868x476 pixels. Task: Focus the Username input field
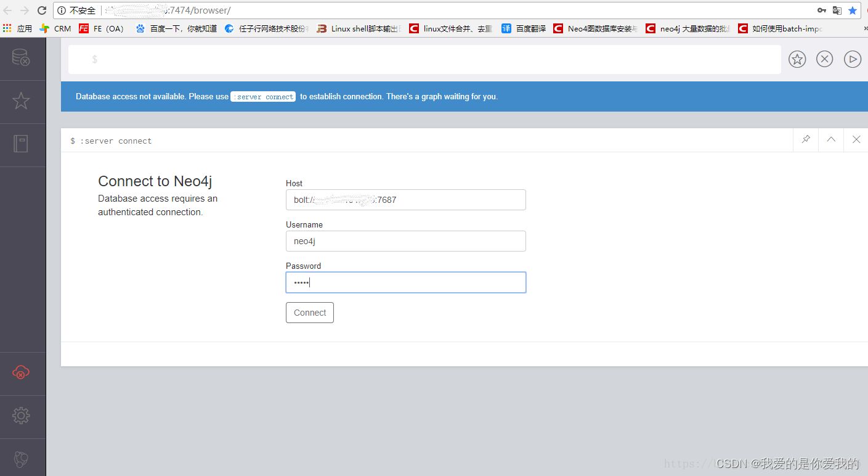click(406, 241)
